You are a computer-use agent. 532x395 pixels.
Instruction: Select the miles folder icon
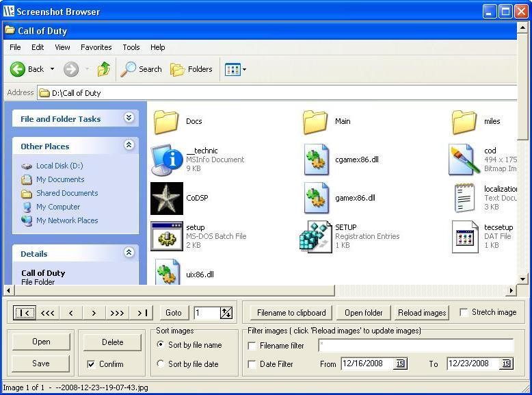464,122
